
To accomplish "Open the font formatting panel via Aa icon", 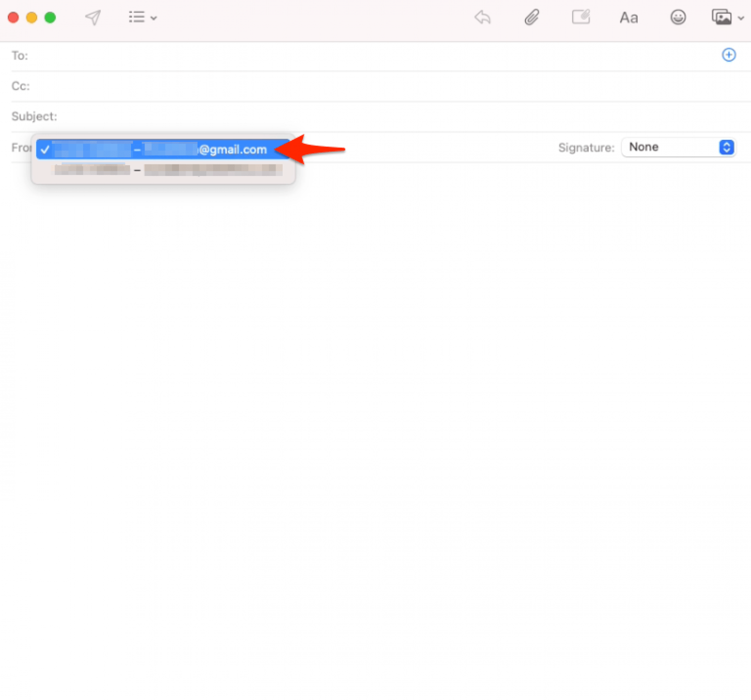I will (x=628, y=17).
